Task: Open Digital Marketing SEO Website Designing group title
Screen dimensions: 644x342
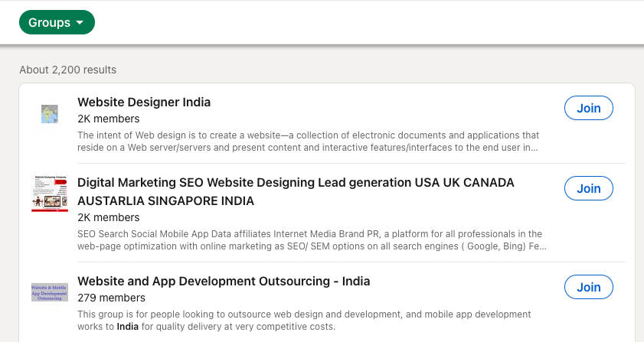Action: click(x=296, y=183)
